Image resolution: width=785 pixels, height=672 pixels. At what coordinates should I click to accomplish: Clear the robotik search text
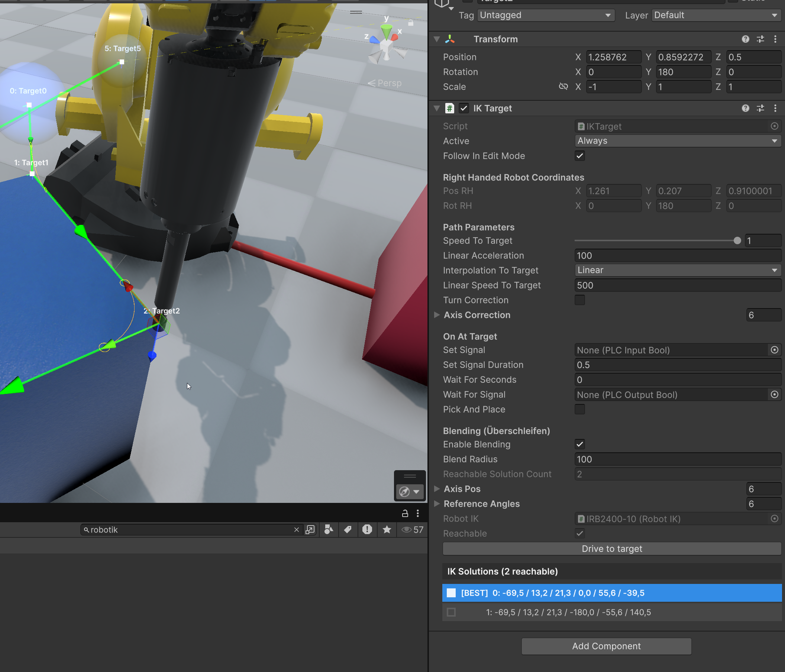click(296, 530)
